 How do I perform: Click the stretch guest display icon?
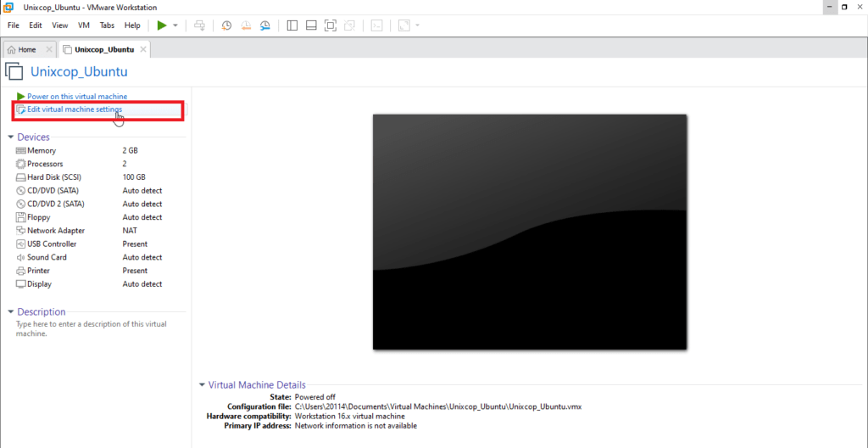click(x=403, y=25)
